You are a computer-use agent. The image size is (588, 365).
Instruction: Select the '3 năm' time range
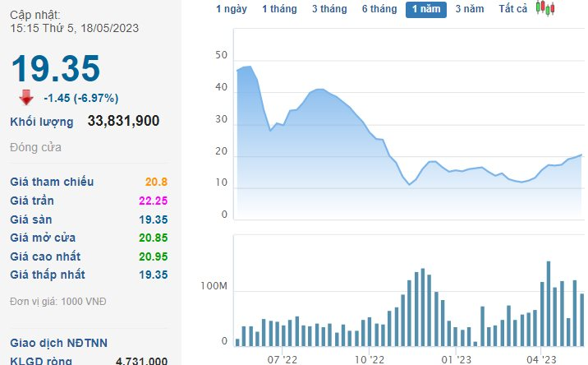tap(470, 9)
